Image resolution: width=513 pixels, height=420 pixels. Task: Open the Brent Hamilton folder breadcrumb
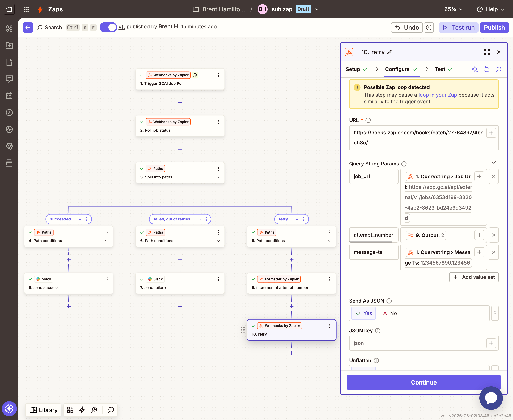point(219,9)
